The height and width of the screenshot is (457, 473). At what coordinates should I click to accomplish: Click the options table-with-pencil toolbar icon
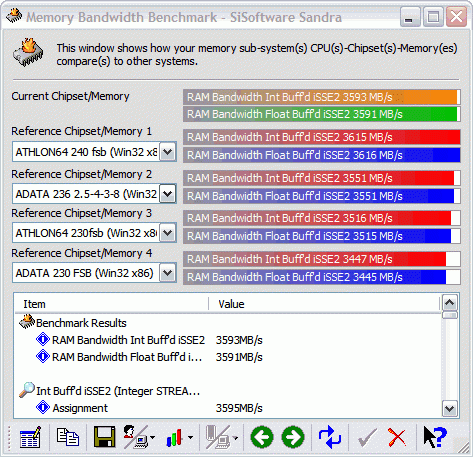point(30,437)
